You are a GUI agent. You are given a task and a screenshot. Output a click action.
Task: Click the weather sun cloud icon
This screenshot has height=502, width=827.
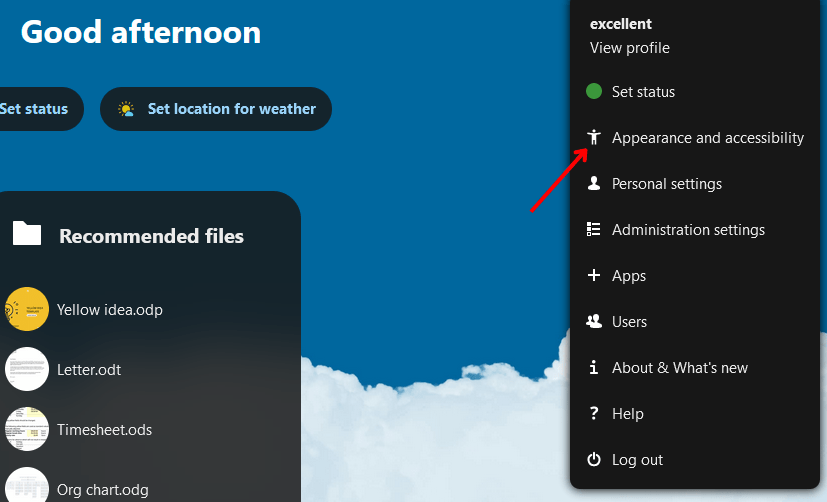[126, 109]
